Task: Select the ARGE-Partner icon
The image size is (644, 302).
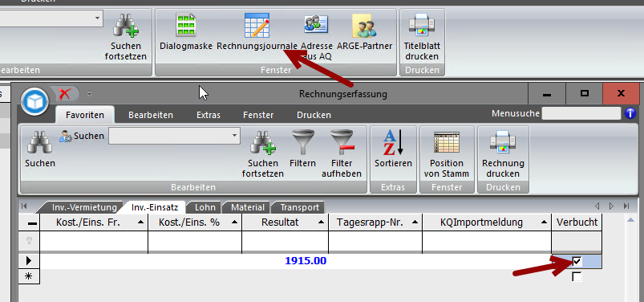Action: [x=364, y=27]
